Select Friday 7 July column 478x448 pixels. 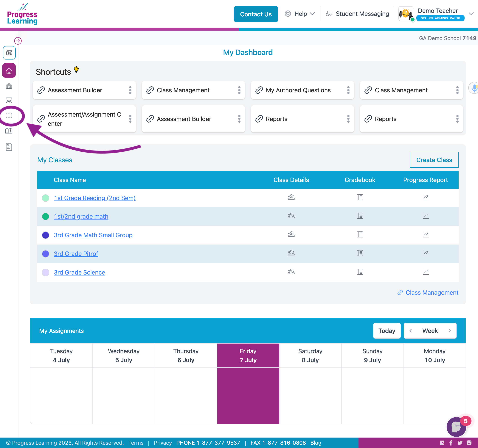pos(248,355)
